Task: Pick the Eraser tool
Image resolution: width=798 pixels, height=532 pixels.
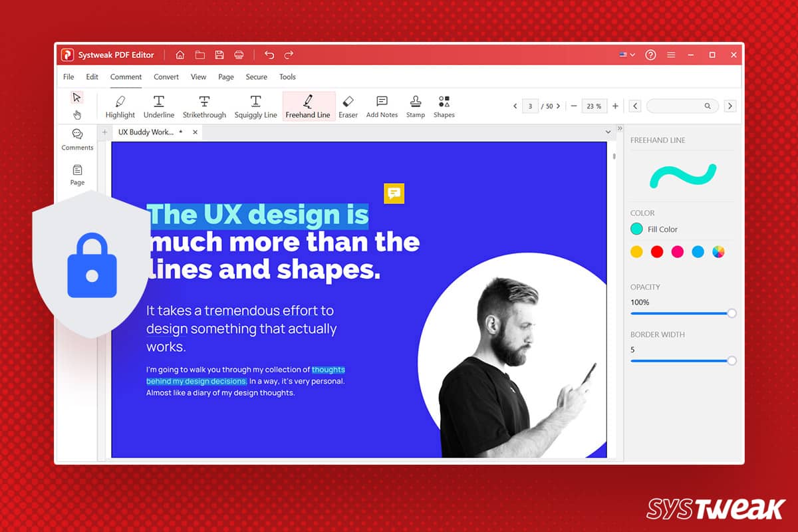Action: point(348,106)
